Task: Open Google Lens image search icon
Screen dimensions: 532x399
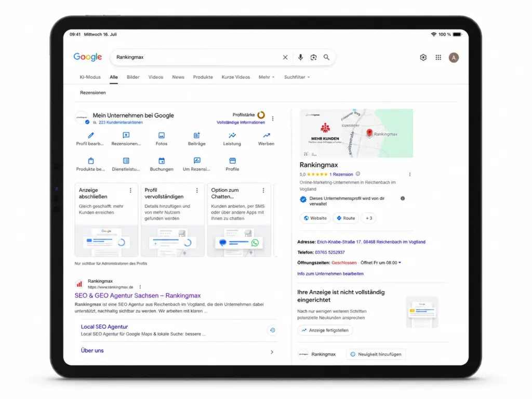Action: coord(313,57)
